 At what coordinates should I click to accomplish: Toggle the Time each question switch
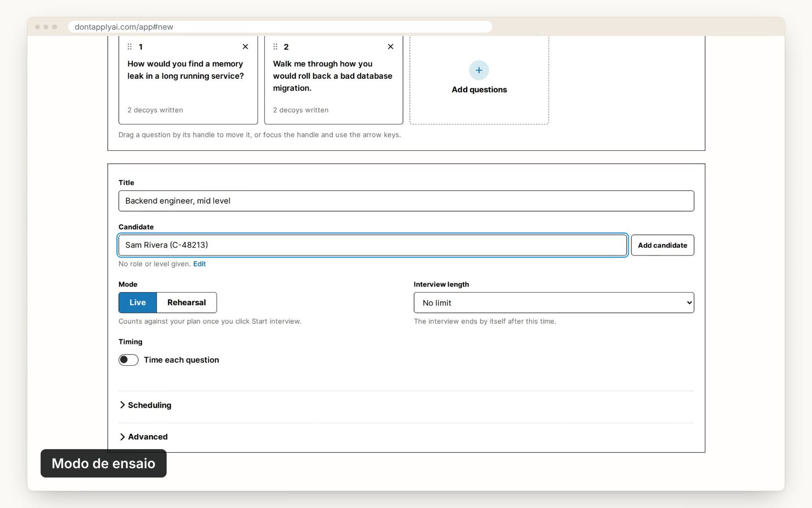(128, 360)
